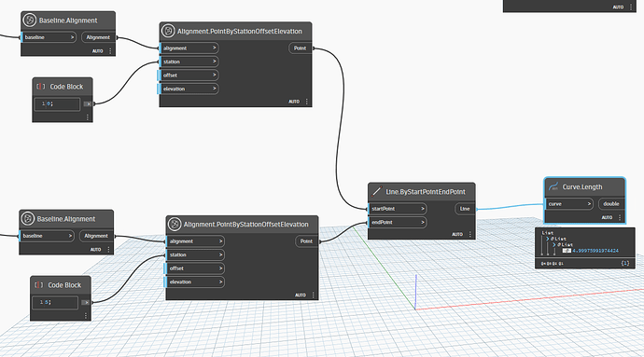Expand the alignment port chevron on the top node
This screenshot has height=357, width=644.
[214, 48]
